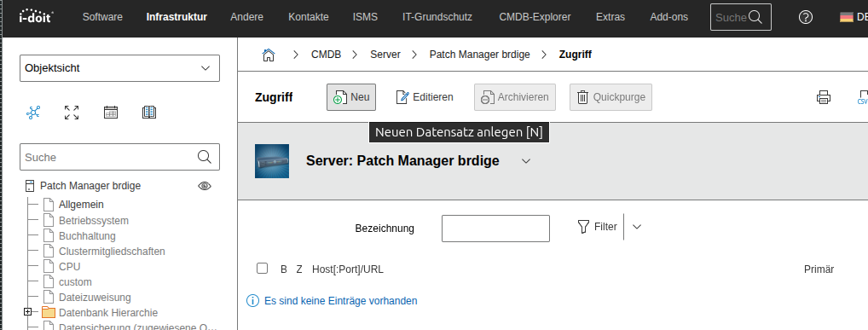Click the i-doit logo

tap(36, 16)
